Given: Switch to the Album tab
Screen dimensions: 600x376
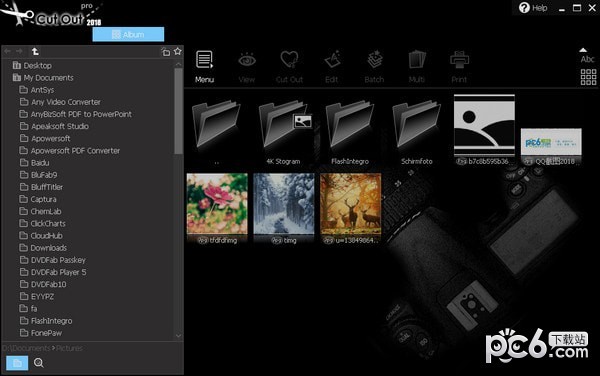Looking at the screenshot, I should [x=128, y=34].
